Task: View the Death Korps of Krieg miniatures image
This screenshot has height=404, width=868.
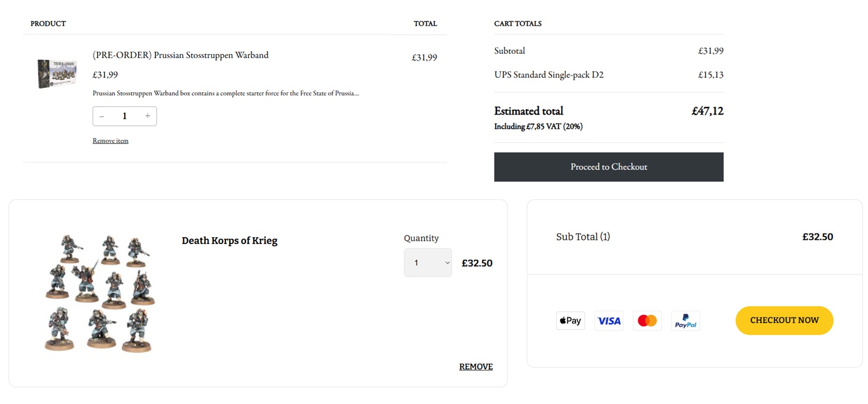Action: 100,293
